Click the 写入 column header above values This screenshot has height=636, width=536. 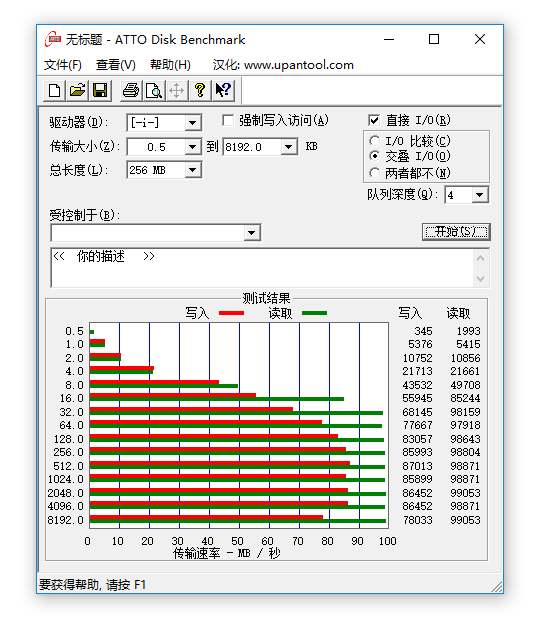click(x=410, y=313)
